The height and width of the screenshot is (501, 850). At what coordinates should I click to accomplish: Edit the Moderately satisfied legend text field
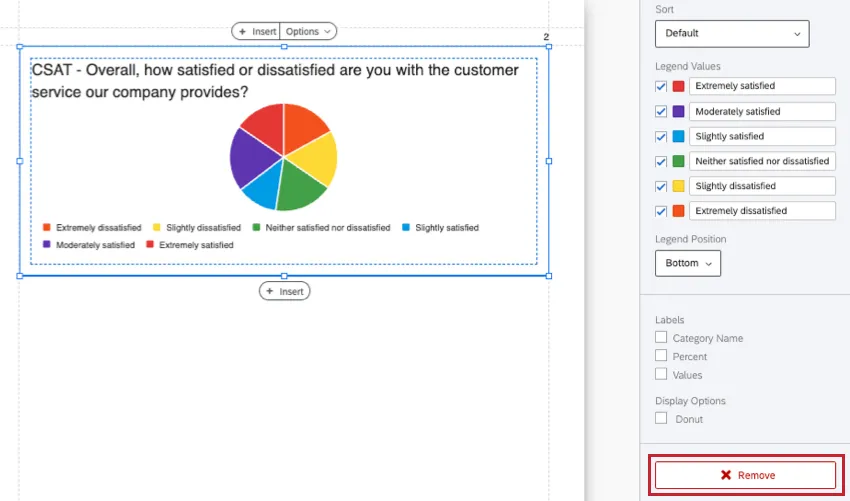click(762, 111)
